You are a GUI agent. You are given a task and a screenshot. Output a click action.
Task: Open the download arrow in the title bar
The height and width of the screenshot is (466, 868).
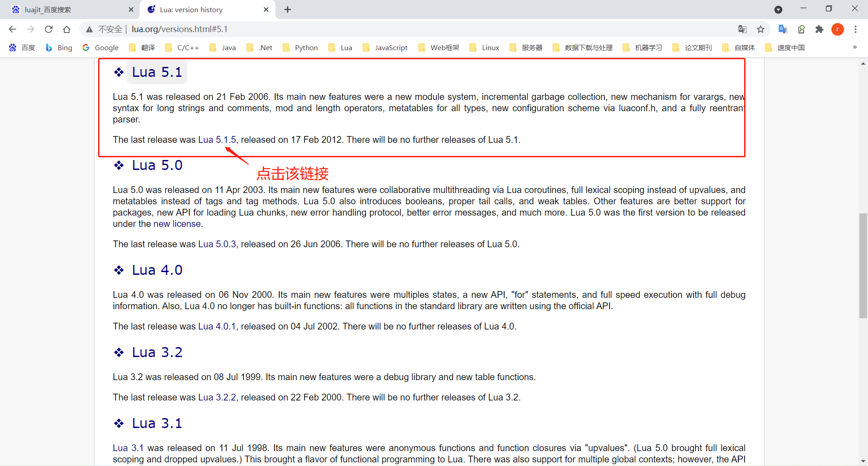pos(778,9)
